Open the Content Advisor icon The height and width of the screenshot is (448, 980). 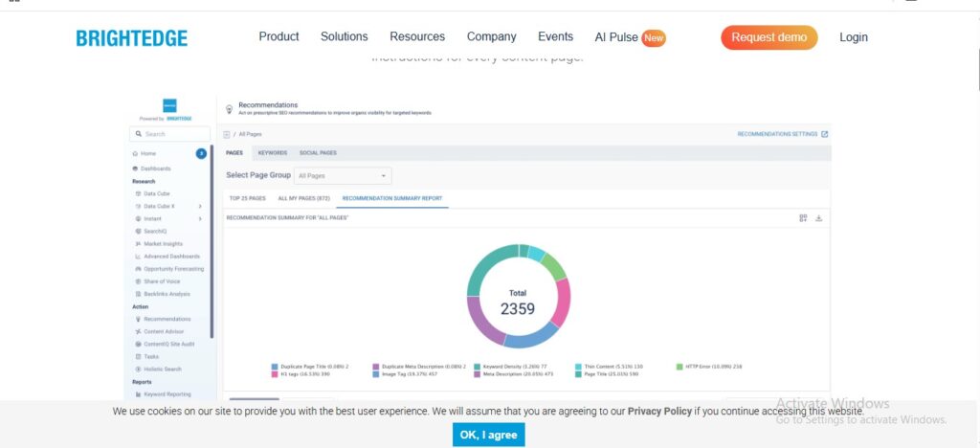tap(138, 331)
